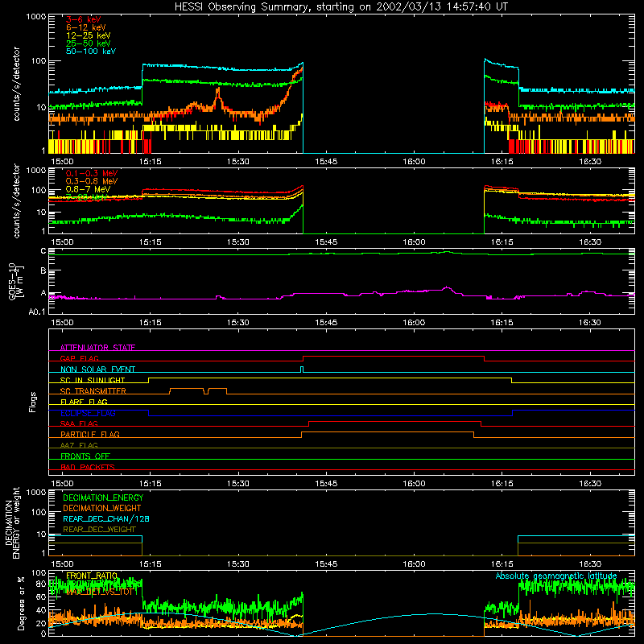Viewport: 644px width, 644px height.
Task: Click the yellow 0.8-7 MeV legend label
Action: click(89, 189)
